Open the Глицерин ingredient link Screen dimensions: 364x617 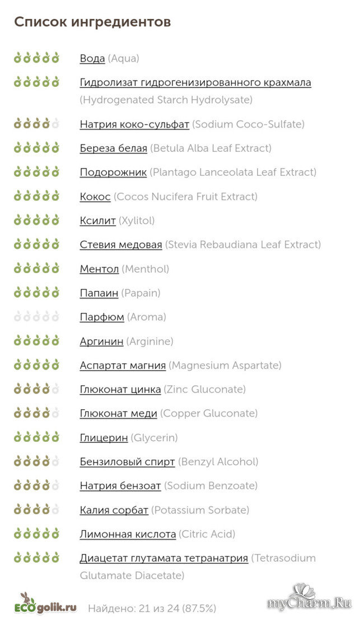[x=104, y=438]
